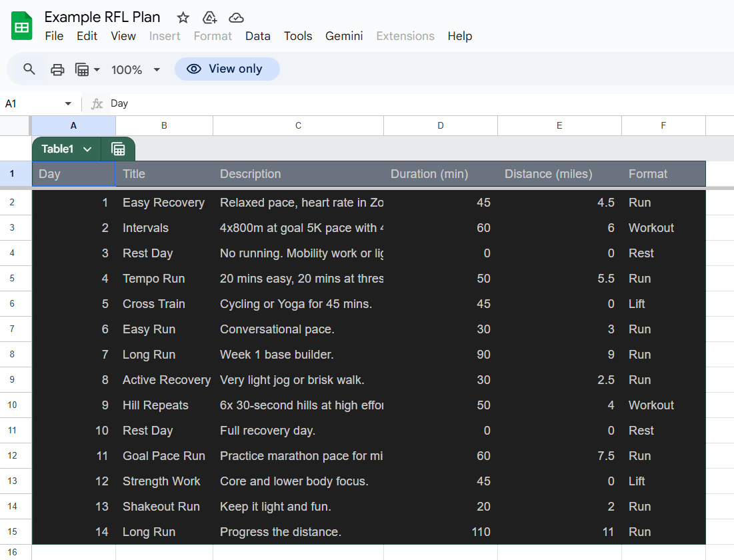
Task: Click the table options icon on Table1 chip
Action: pyautogui.click(x=118, y=149)
